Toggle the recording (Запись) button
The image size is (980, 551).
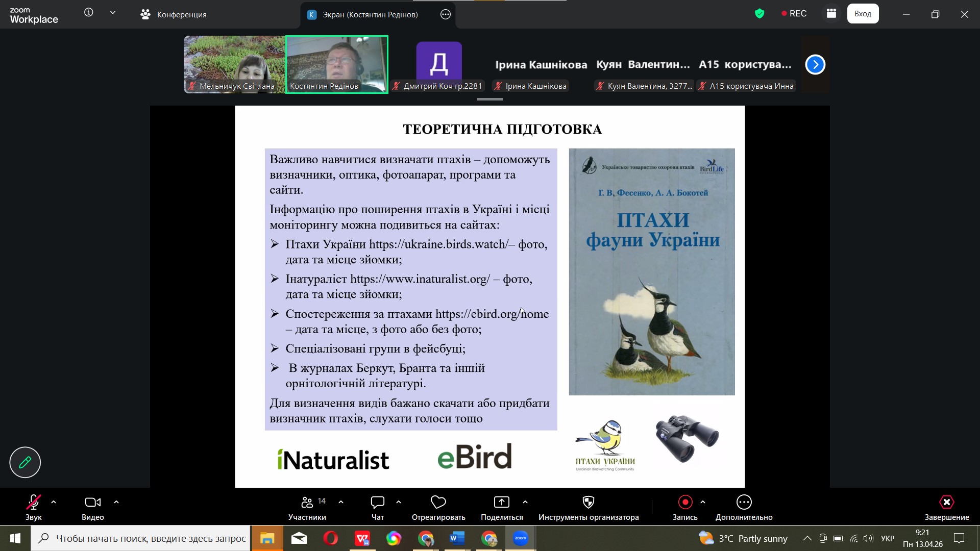coord(685,503)
